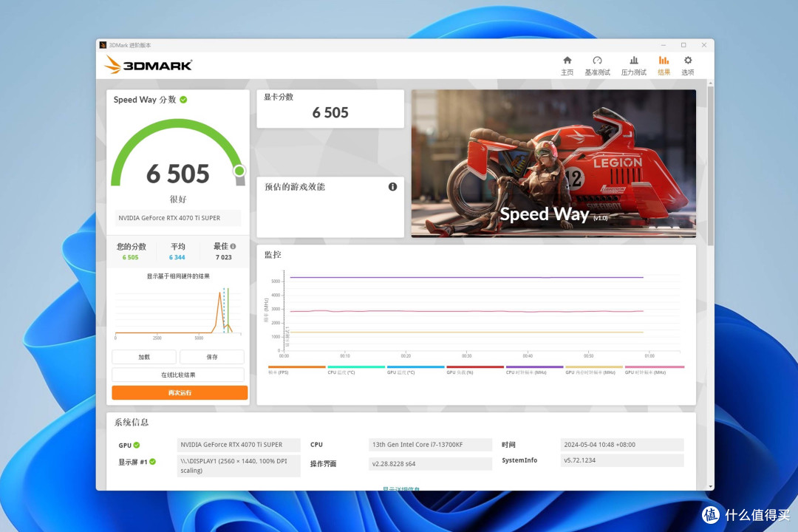Click the scrollbar down arrow
This screenshot has width=798, height=532.
coord(711,487)
